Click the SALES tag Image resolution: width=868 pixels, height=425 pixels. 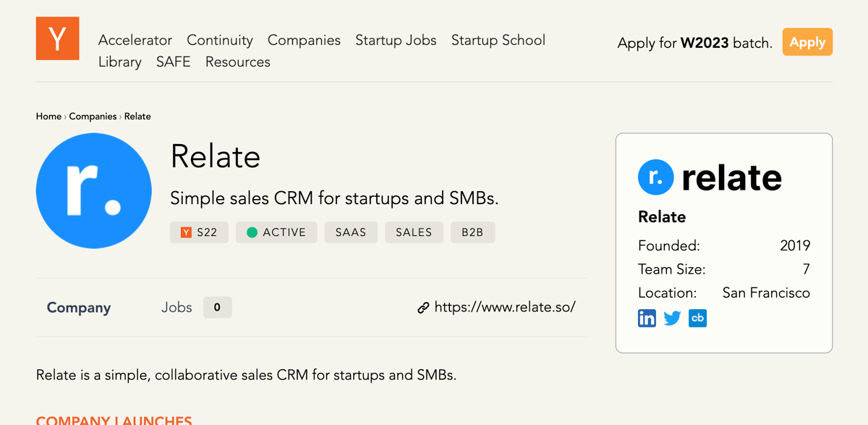click(x=414, y=232)
